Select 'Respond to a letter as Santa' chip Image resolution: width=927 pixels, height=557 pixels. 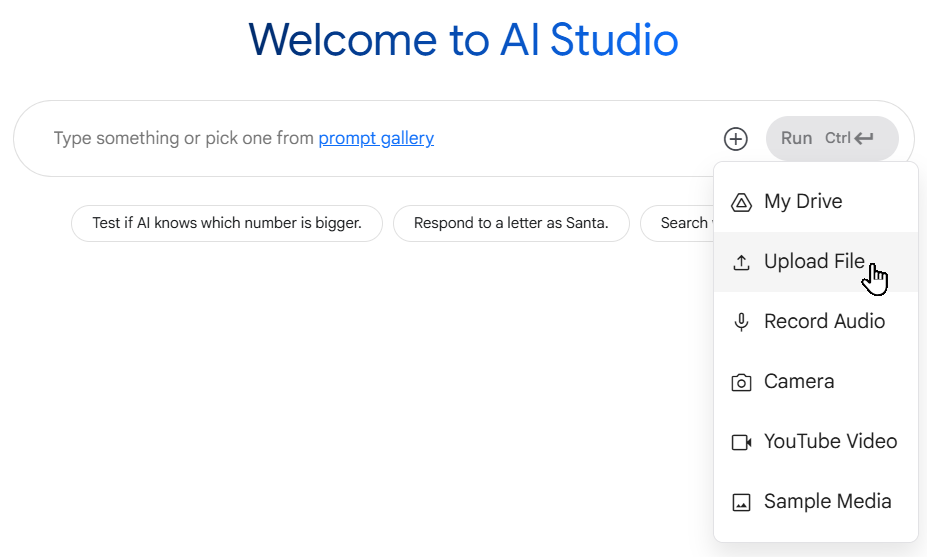tap(511, 223)
